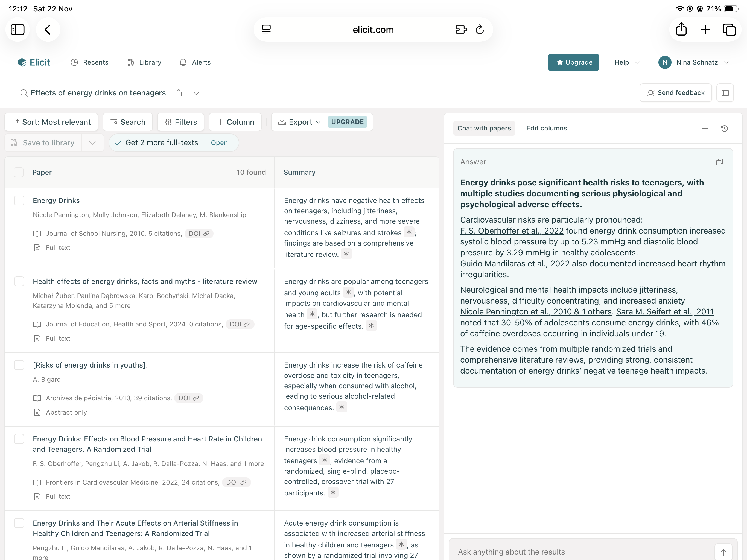Reload the elicit.com page
The height and width of the screenshot is (560, 747).
480,30
